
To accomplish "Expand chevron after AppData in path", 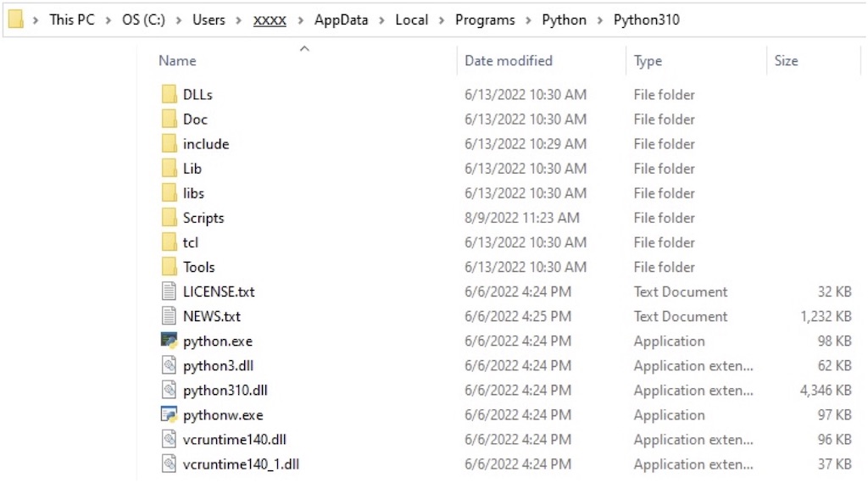I will point(382,20).
